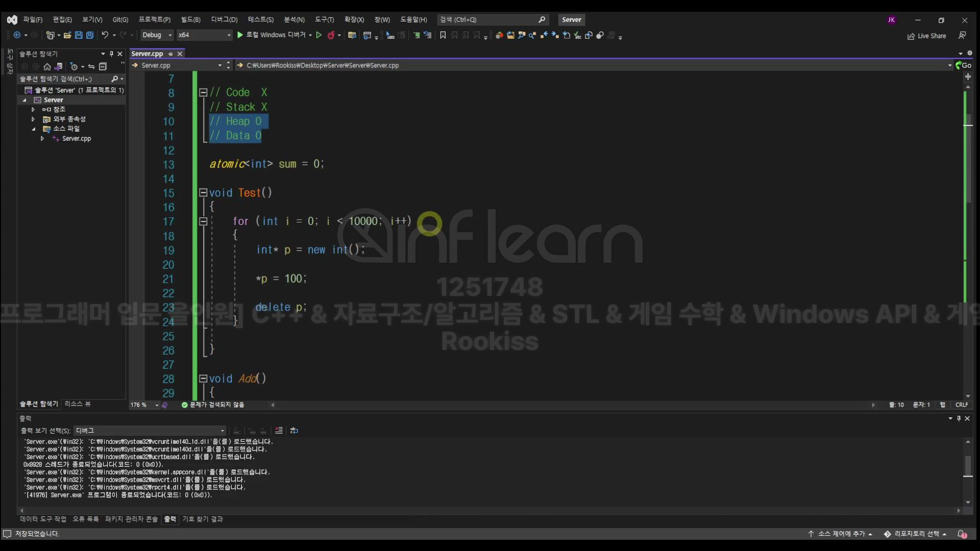Open the Debug configuration dropdown
The height and width of the screenshot is (551, 980).
[157, 35]
